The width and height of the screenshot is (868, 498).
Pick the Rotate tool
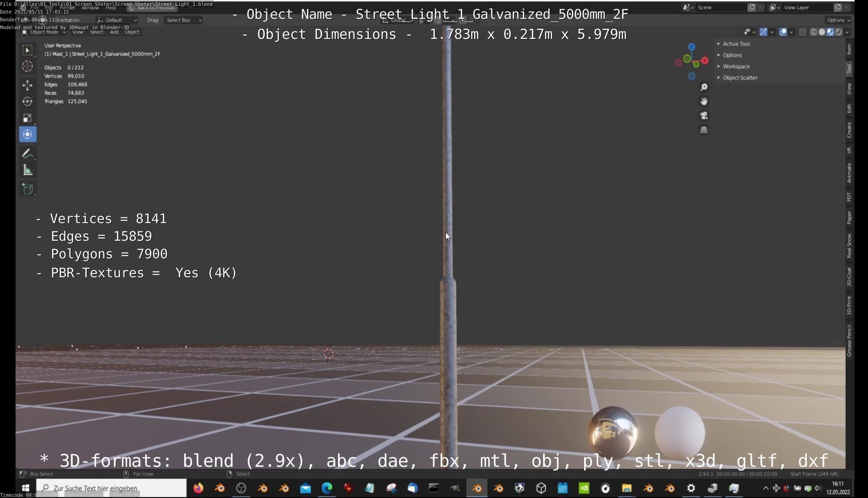[x=27, y=101]
